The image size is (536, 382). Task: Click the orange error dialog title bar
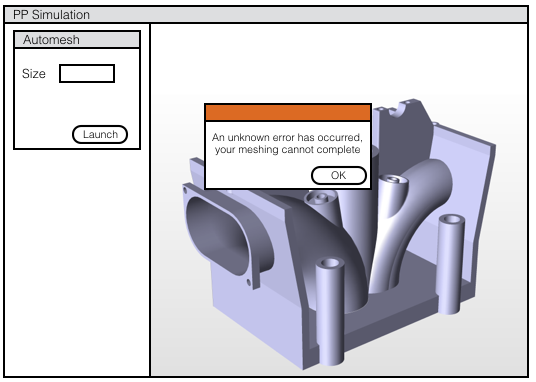pyautogui.click(x=288, y=113)
